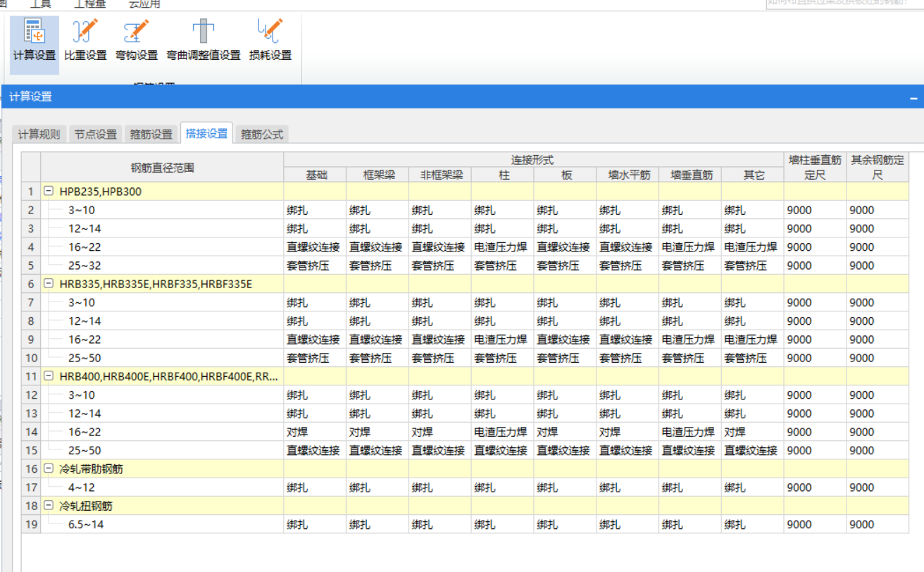
Task: Click the 非框架梁 column header
Action: [x=440, y=175]
